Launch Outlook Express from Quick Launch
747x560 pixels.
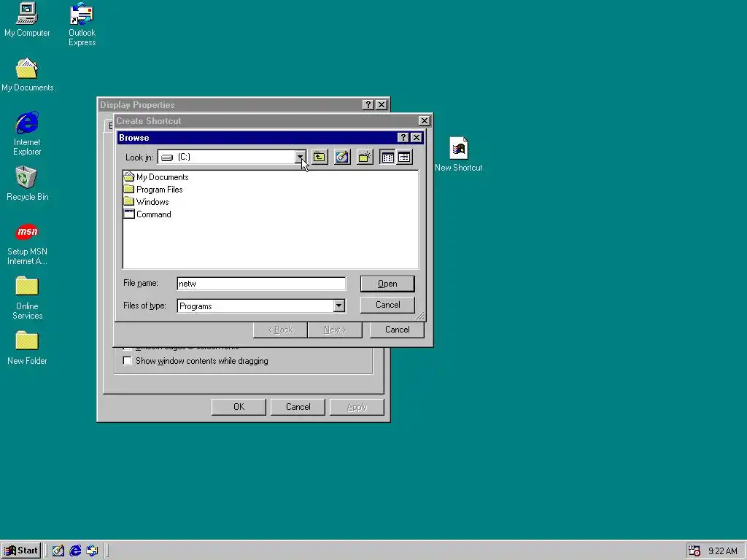coord(92,551)
